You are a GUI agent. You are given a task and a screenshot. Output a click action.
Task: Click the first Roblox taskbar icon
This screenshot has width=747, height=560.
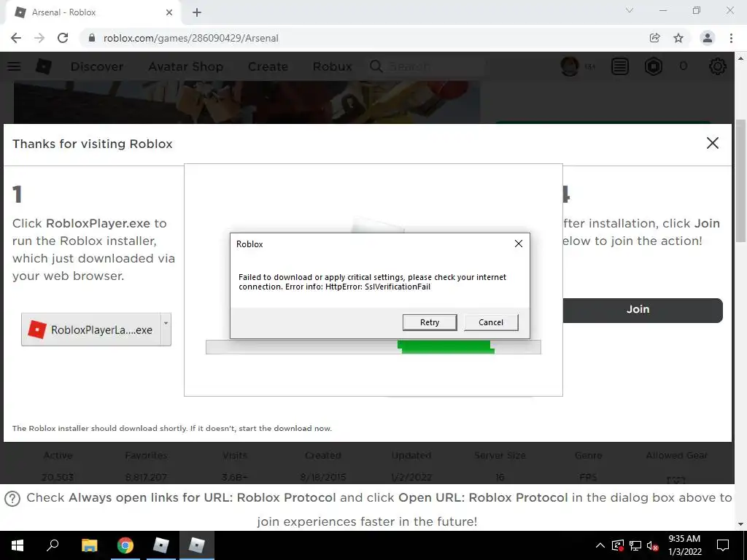point(161,545)
